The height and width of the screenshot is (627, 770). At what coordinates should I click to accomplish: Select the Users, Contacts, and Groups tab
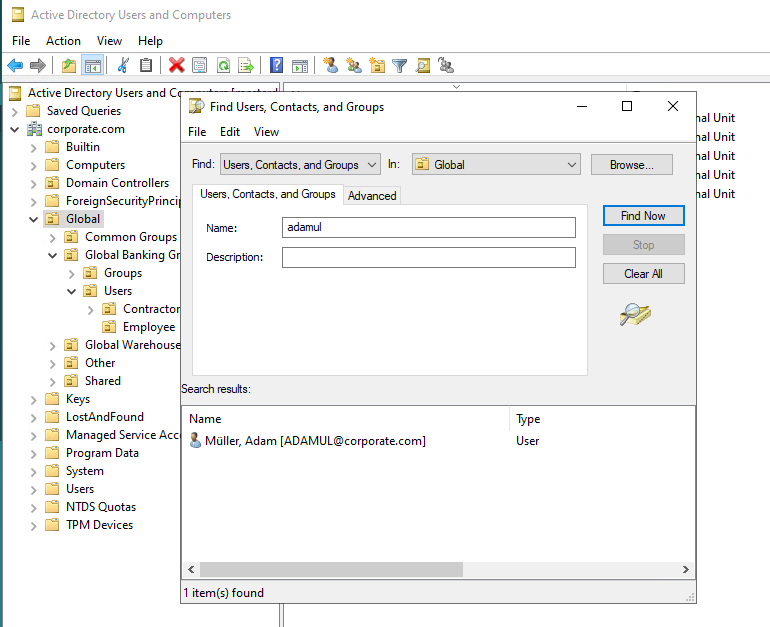pyautogui.click(x=268, y=194)
